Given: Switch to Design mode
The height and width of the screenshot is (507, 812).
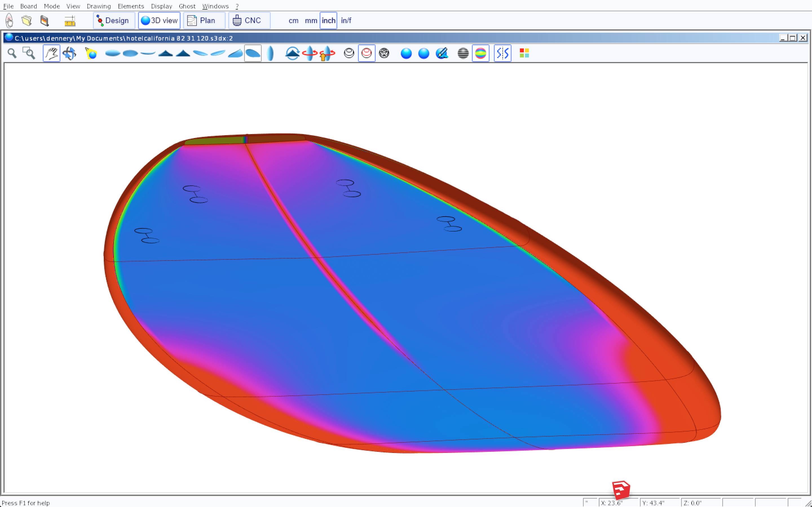Looking at the screenshot, I should pyautogui.click(x=114, y=21).
